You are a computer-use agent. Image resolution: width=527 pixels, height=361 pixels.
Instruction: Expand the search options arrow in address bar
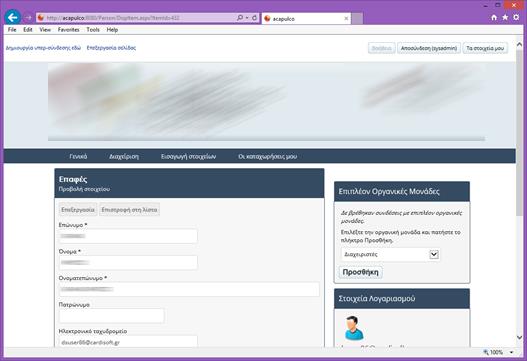[247, 18]
